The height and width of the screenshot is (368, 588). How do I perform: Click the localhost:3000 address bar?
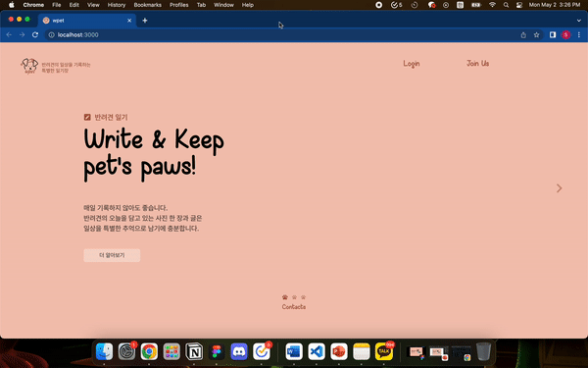285,35
